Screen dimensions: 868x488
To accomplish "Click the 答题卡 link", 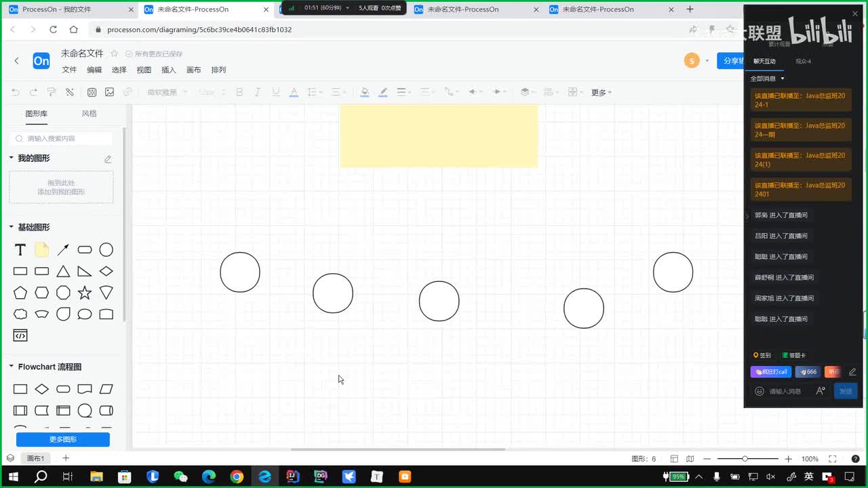I will tap(794, 355).
